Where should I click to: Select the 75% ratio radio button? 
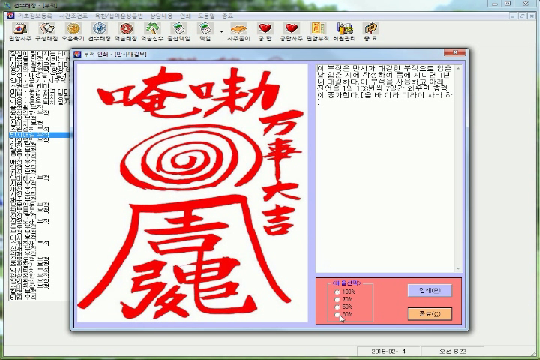pos(337,300)
